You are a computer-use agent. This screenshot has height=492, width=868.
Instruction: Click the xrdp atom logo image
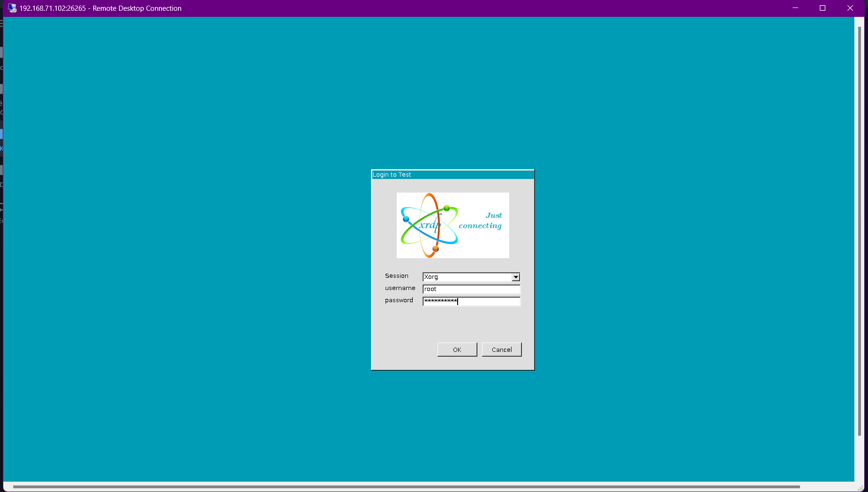453,225
